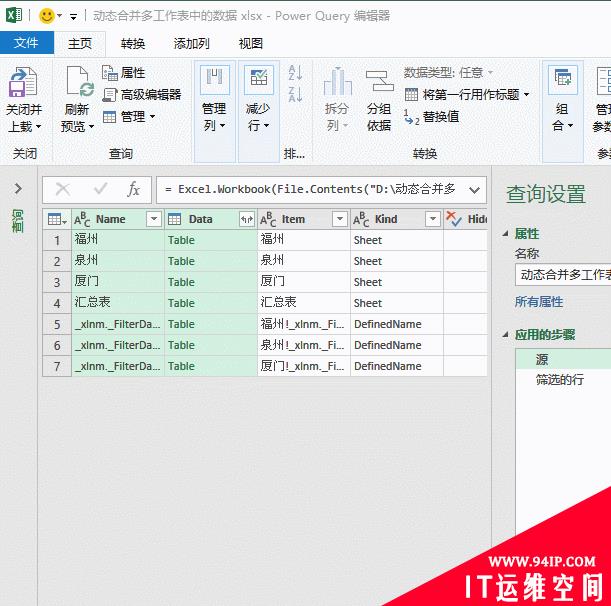This screenshot has width=611, height=606.
Task: Select the DefinedName cell in row 6
Action: [397, 345]
